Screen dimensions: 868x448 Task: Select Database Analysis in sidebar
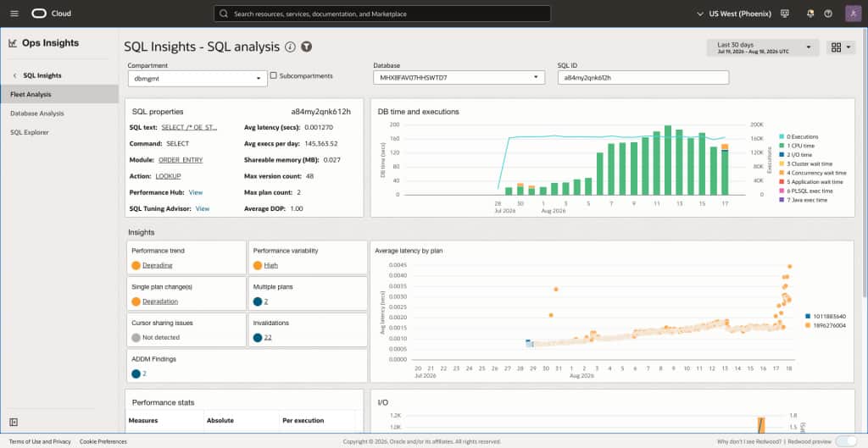tap(37, 113)
